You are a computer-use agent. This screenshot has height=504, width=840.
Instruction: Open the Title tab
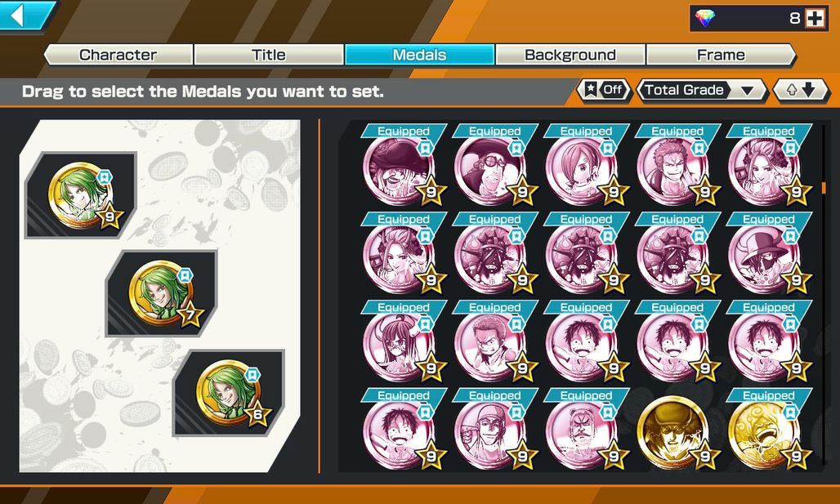coord(269,55)
